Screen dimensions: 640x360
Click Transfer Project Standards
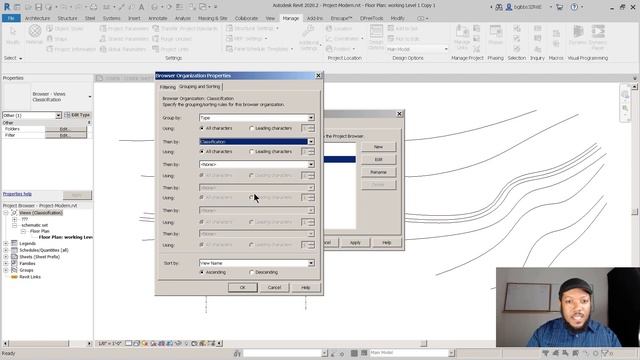[x=185, y=29]
